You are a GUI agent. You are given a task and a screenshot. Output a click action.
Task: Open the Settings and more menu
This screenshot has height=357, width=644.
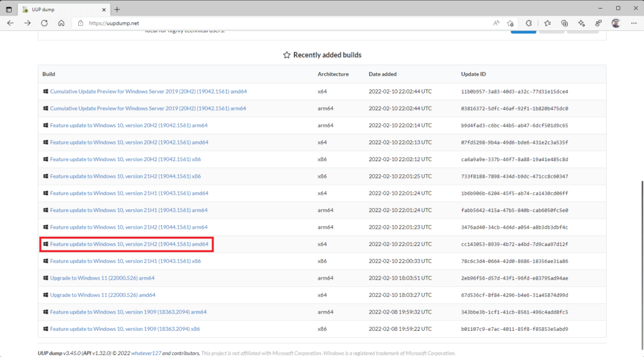click(x=633, y=22)
